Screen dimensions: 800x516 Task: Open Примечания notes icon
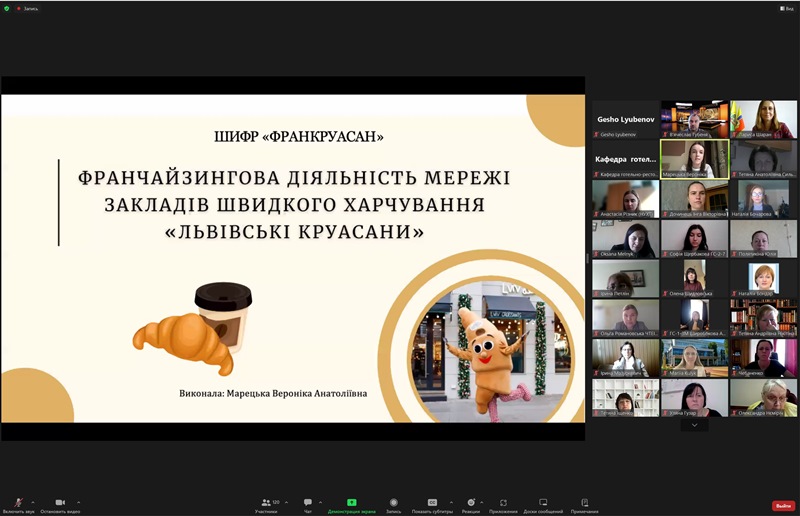point(585,503)
